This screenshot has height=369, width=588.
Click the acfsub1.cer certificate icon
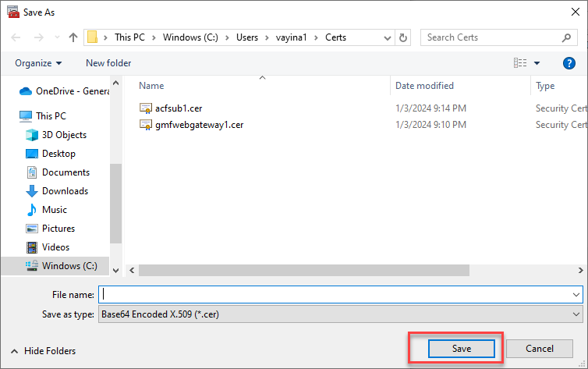pyautogui.click(x=146, y=108)
